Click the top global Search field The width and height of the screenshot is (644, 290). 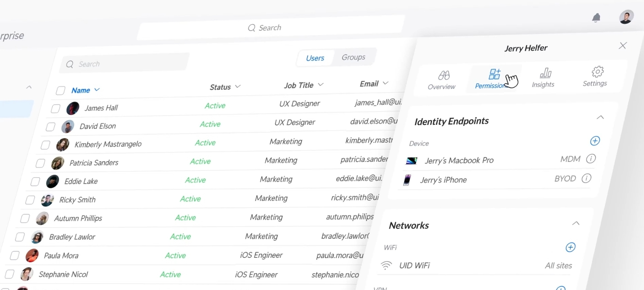[270, 27]
